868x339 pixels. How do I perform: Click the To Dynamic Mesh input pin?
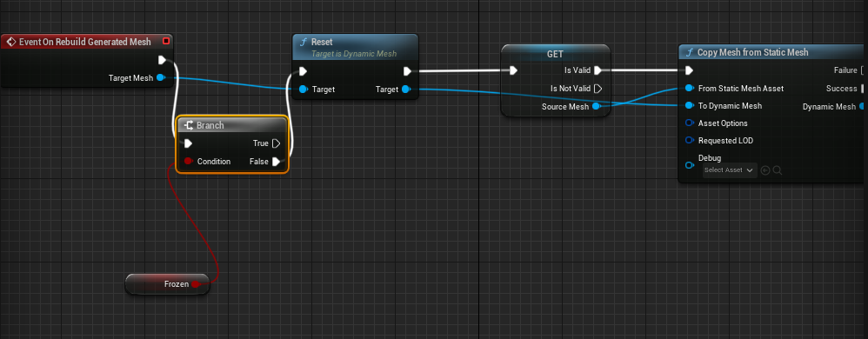689,106
